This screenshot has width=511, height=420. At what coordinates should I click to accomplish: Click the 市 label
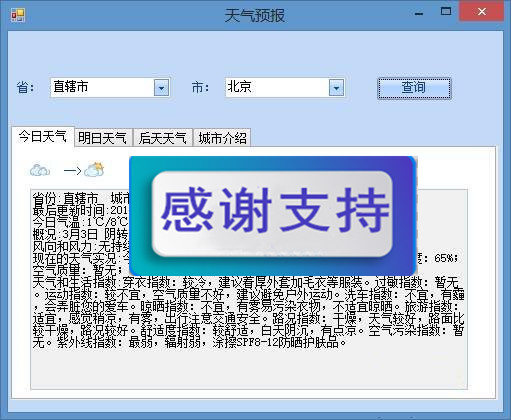click(x=200, y=88)
